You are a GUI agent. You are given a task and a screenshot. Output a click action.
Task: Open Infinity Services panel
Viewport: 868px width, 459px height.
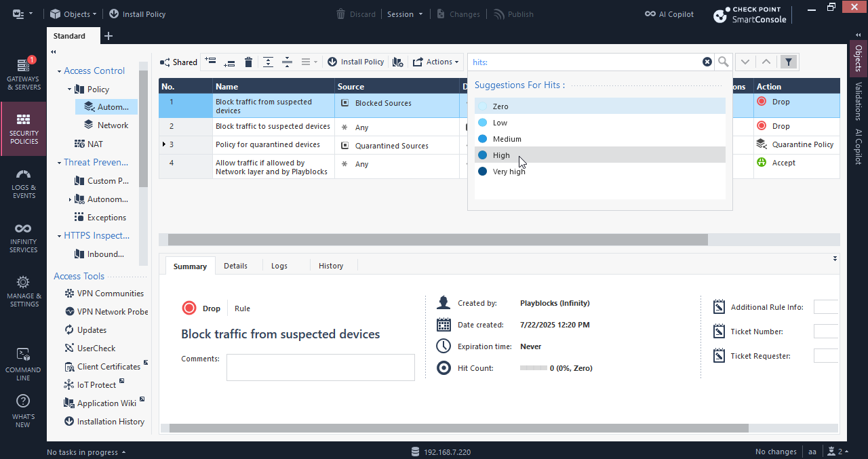[24, 237]
